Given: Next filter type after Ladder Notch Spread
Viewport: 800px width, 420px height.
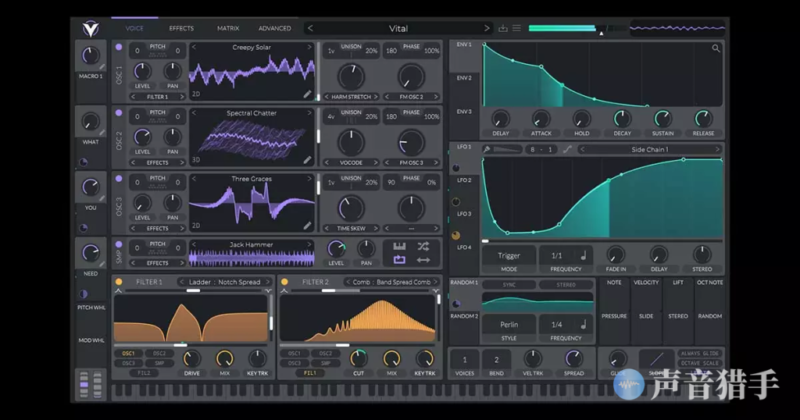Looking at the screenshot, I should (267, 282).
